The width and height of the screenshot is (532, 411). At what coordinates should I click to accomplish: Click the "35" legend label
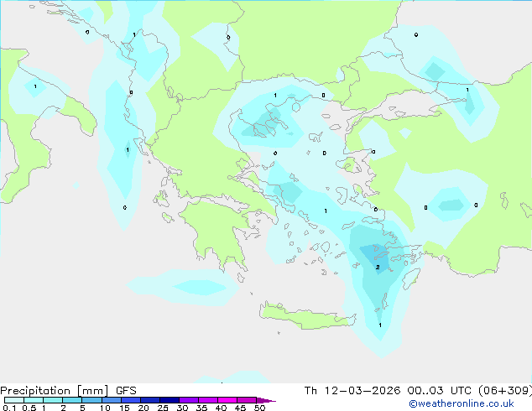click(201, 408)
